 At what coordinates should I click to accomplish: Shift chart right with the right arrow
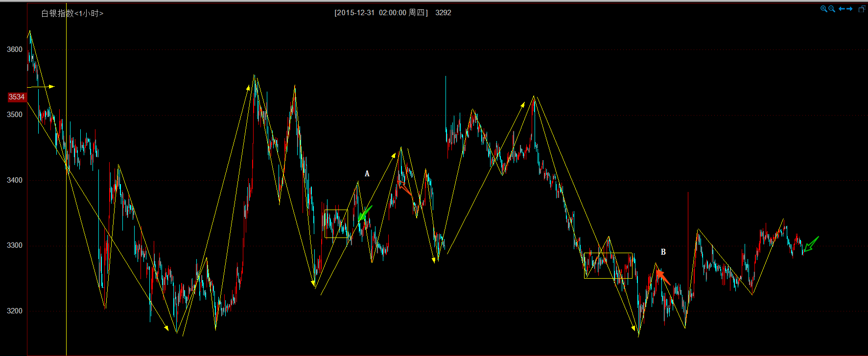pos(849,9)
